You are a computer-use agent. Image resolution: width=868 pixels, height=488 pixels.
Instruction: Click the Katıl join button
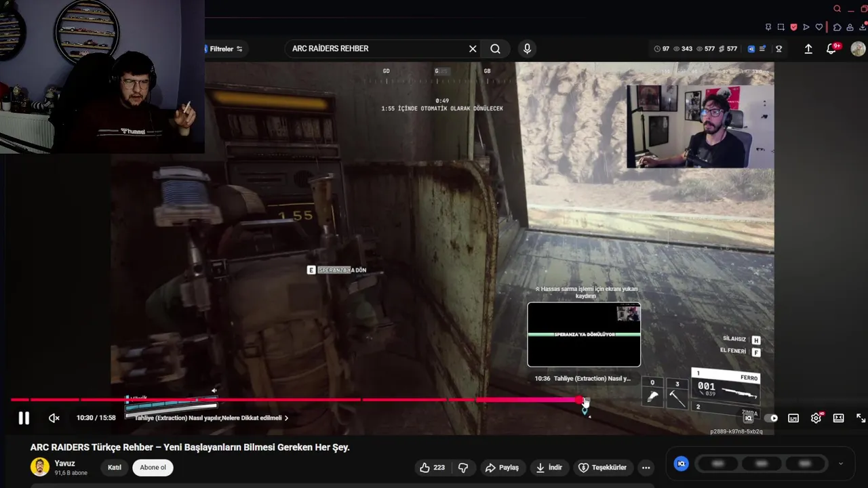[x=115, y=468]
